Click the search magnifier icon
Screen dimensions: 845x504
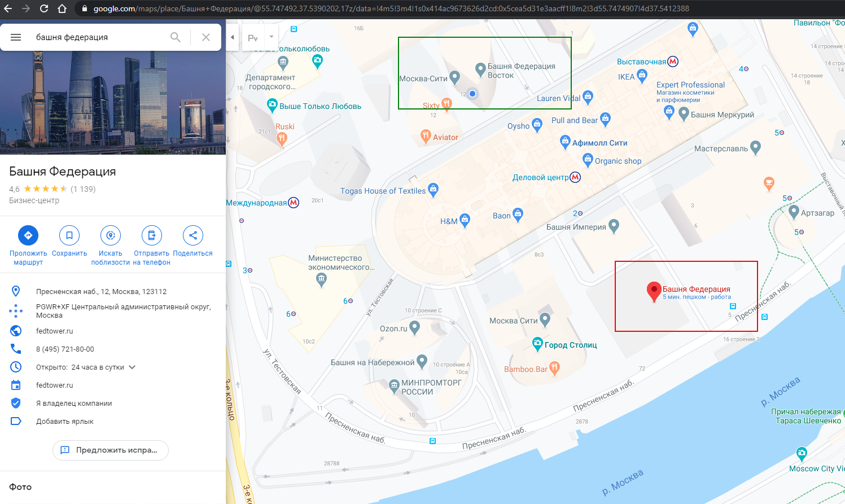tap(176, 37)
